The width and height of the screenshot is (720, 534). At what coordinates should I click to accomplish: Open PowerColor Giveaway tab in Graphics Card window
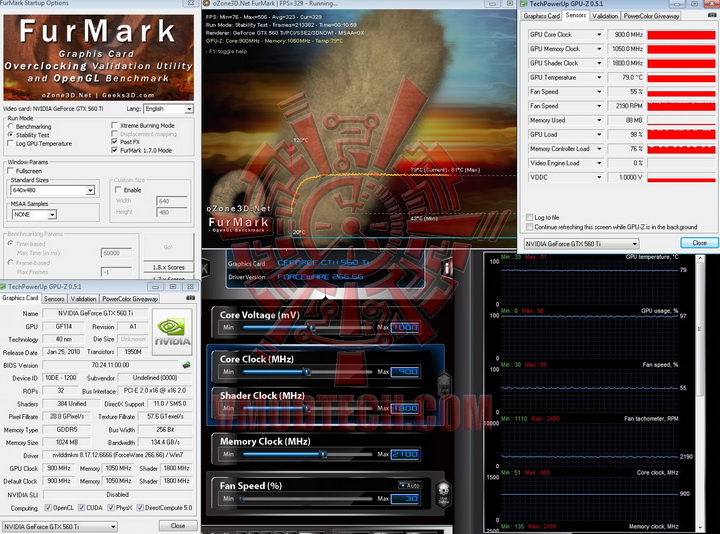point(129,299)
